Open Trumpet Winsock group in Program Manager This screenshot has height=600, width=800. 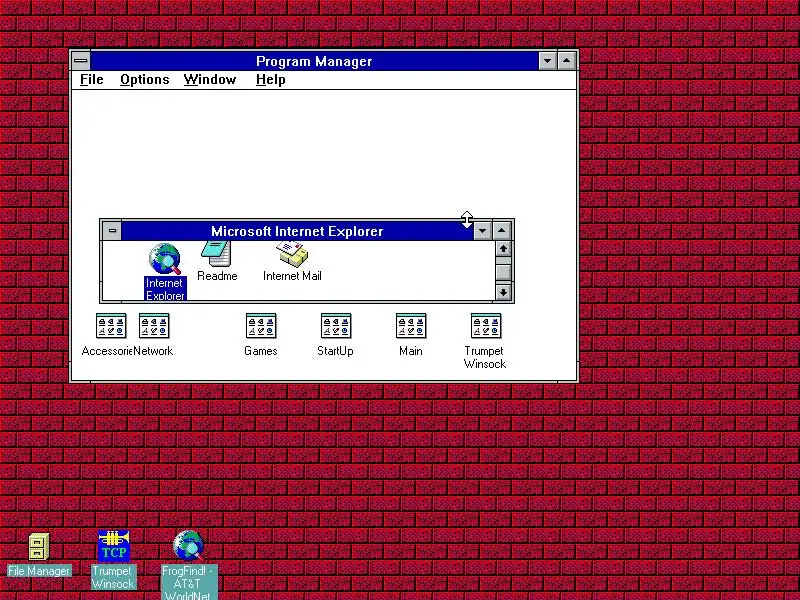click(x=486, y=326)
